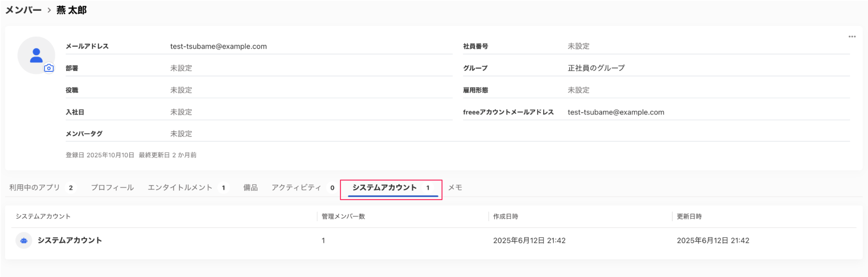868x277 pixels.
Task: Click the breadcrumb name 燕 太郎
Action: point(71,10)
